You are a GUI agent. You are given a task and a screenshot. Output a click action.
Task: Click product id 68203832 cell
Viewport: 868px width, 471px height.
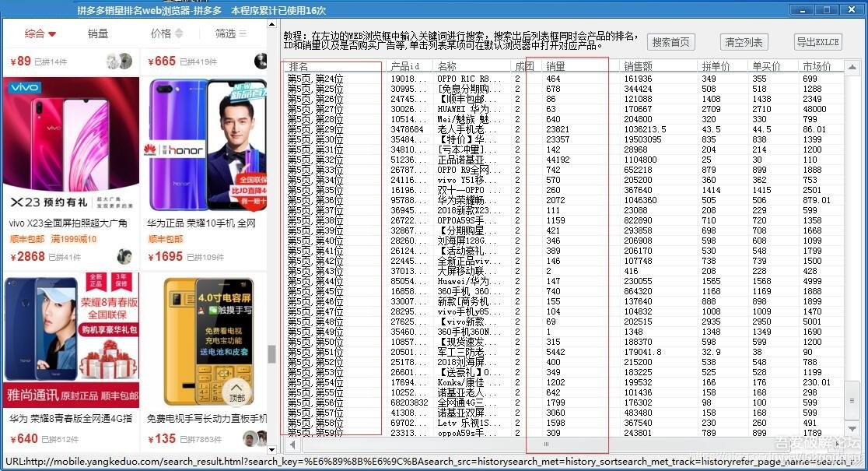(409, 402)
